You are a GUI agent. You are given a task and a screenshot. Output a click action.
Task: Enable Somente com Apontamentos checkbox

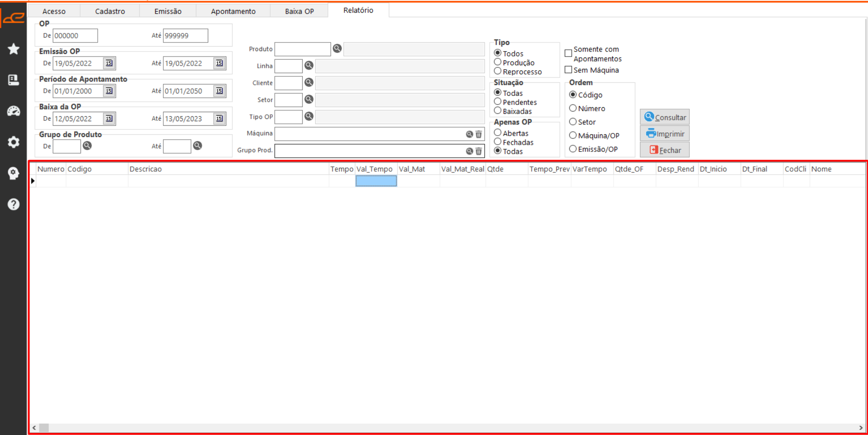[568, 53]
